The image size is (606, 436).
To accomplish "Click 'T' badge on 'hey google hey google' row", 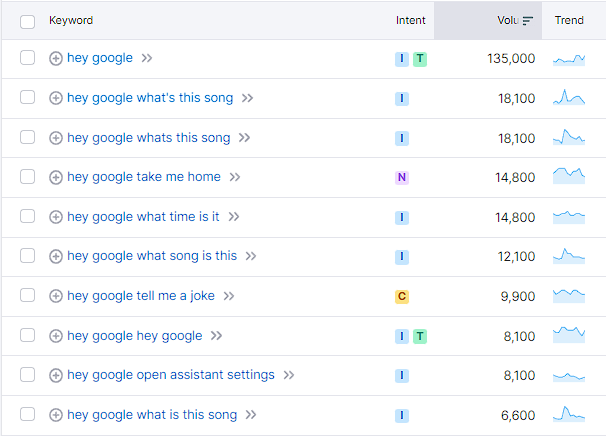I will pyautogui.click(x=420, y=336).
